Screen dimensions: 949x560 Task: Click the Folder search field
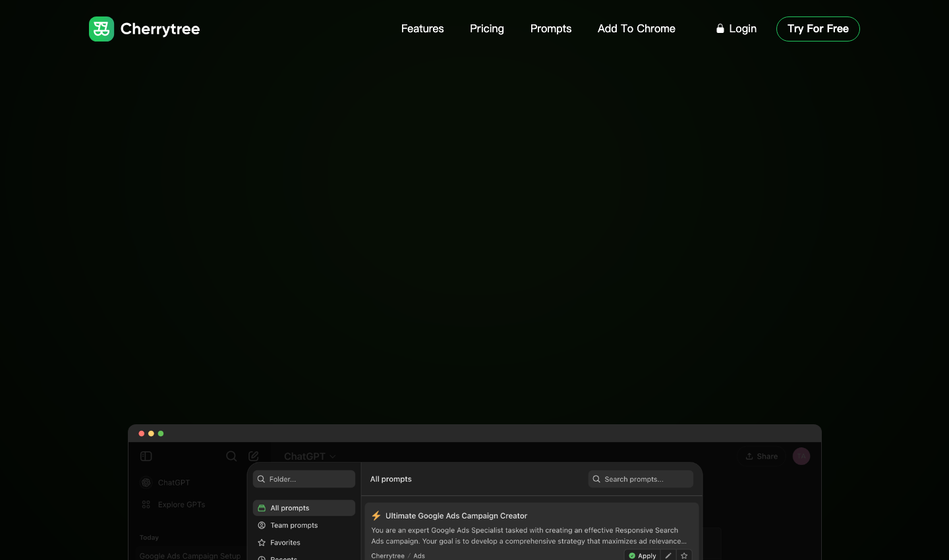coord(304,479)
